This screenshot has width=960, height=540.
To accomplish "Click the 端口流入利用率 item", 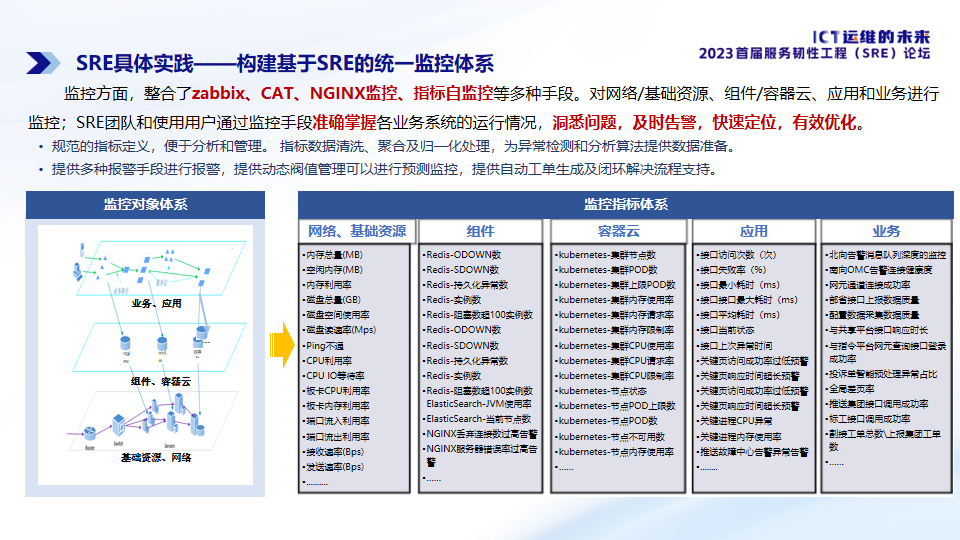I will pyautogui.click(x=336, y=421).
